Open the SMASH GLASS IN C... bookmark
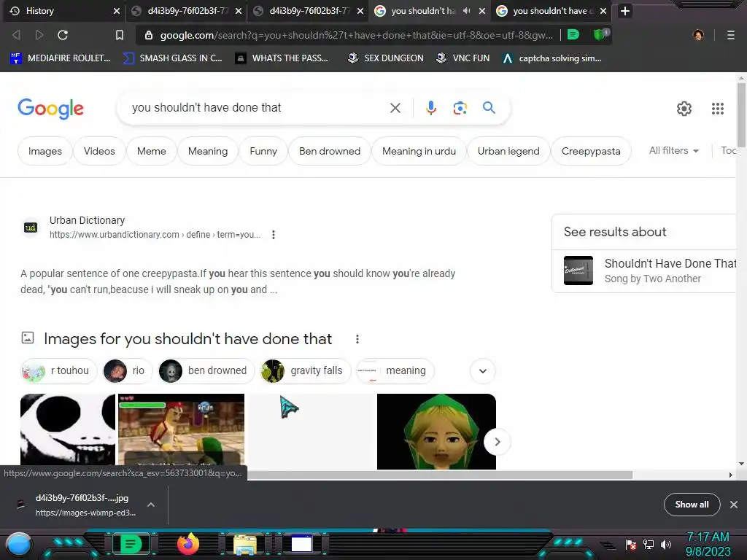The image size is (747, 560). click(172, 58)
